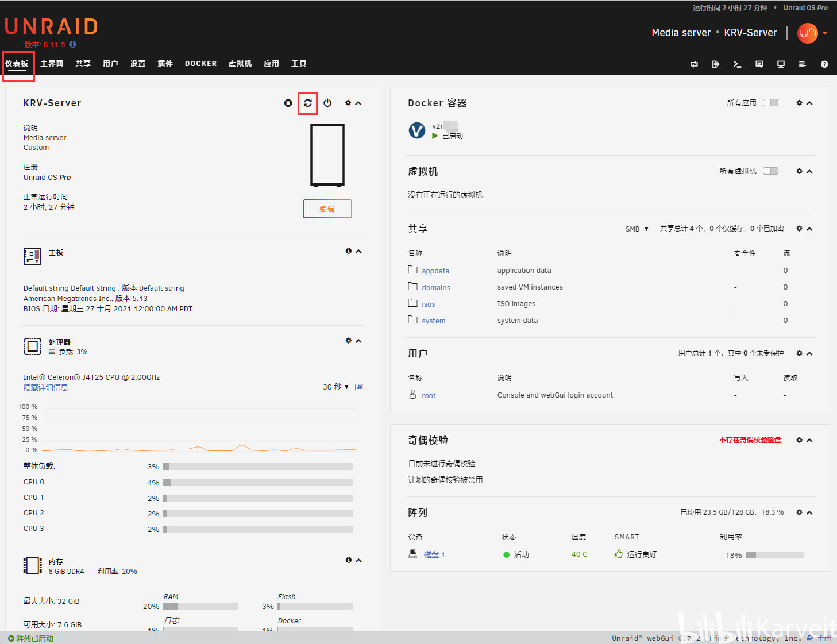Open the 30 秒 interval dropdown
Image resolution: width=837 pixels, height=644 pixels.
pyautogui.click(x=335, y=387)
